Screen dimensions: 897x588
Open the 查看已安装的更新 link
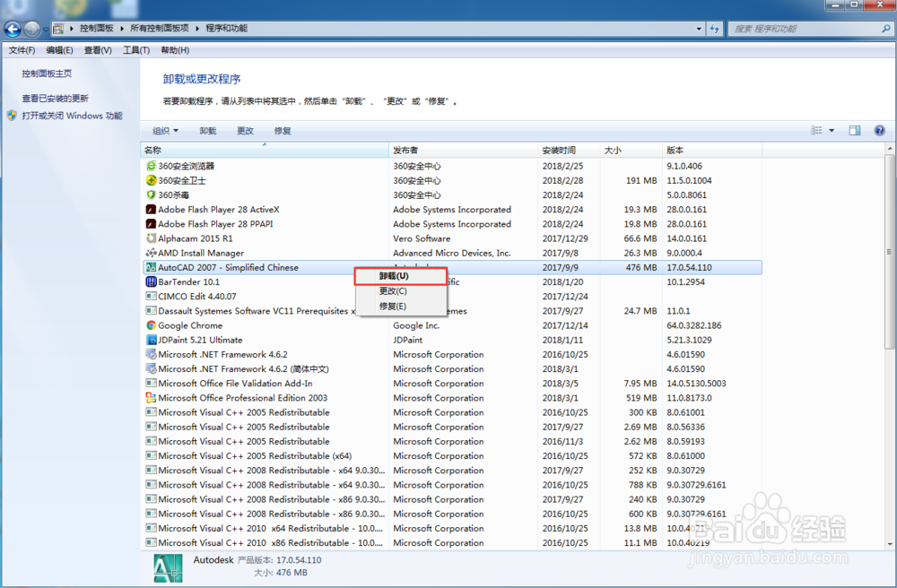click(55, 99)
